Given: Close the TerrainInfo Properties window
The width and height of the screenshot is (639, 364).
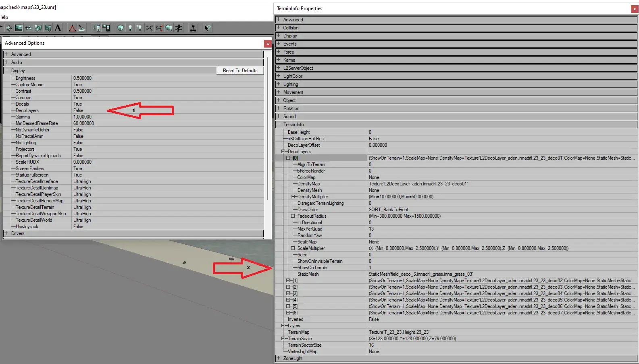Looking at the screenshot, I should [x=634, y=9].
